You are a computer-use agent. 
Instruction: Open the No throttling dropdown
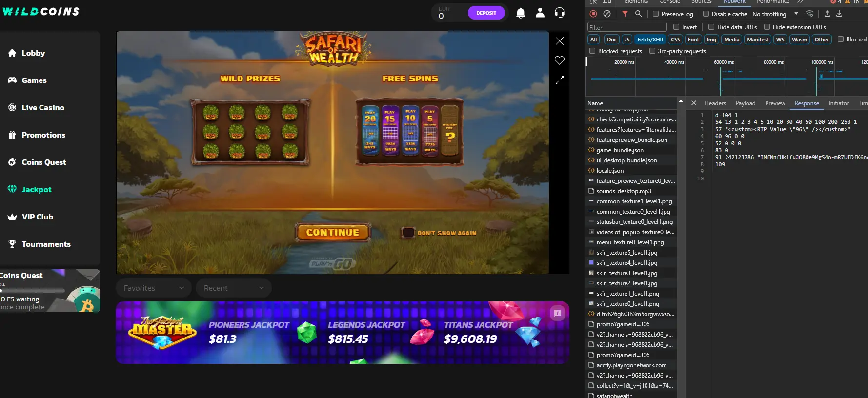775,14
